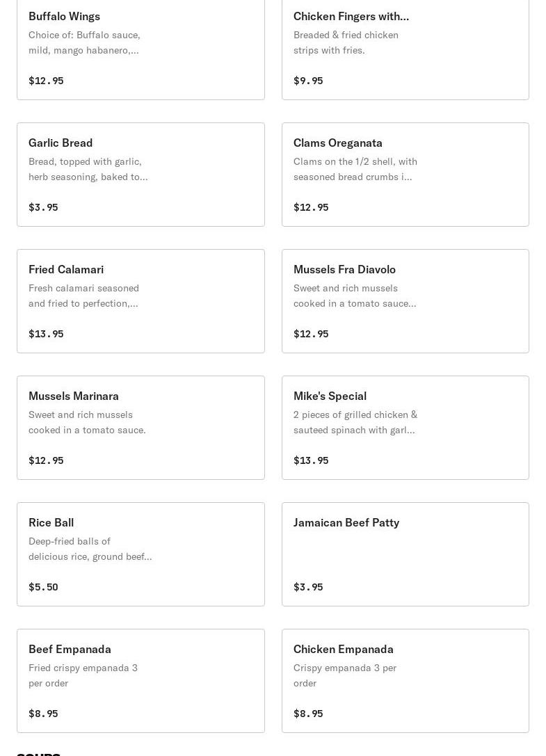Click the Garlic Bread item title
The width and height of the screenshot is (546, 756).
coord(61,143)
